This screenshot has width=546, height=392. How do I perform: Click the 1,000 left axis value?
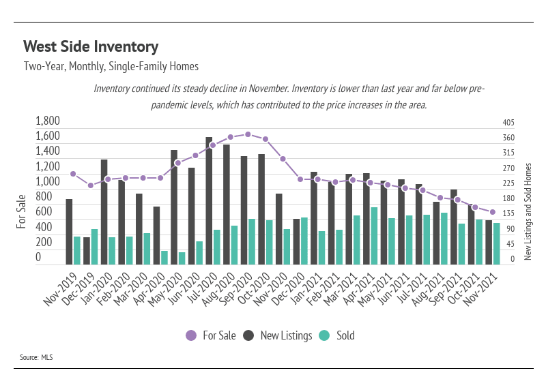(x=48, y=181)
